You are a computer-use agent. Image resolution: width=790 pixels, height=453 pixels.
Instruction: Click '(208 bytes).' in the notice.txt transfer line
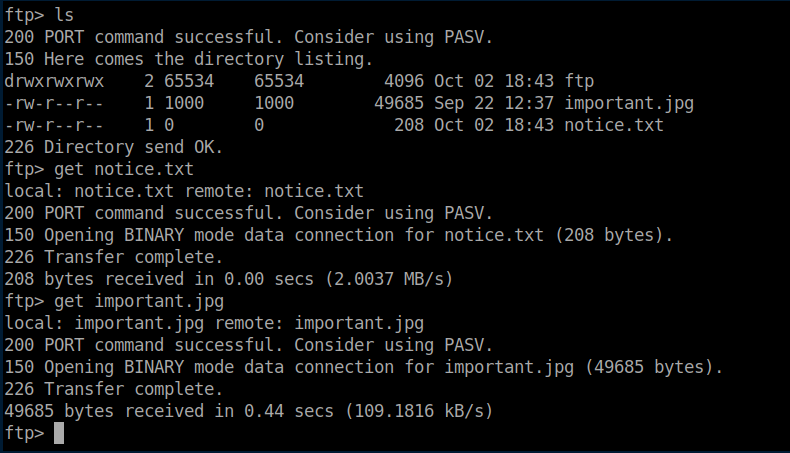pos(614,235)
